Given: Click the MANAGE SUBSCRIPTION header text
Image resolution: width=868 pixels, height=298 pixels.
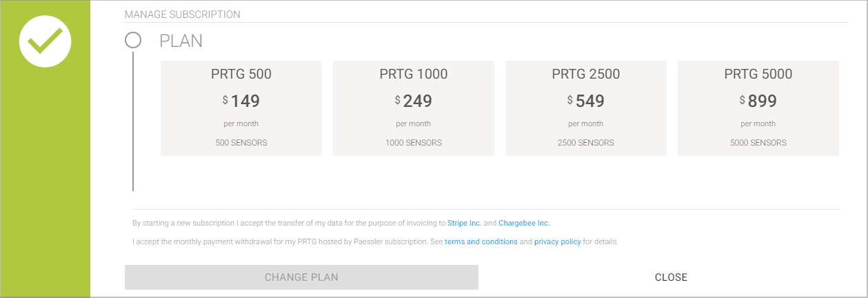Looking at the screenshot, I should tap(183, 14).
